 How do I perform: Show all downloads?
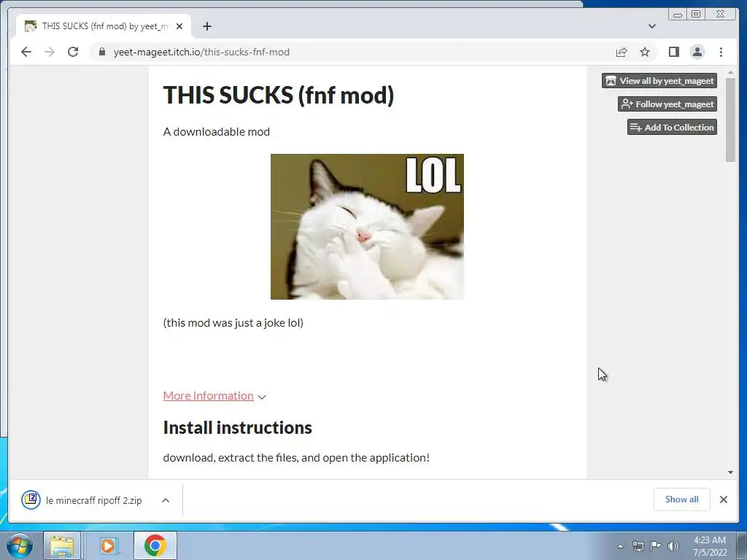point(682,499)
